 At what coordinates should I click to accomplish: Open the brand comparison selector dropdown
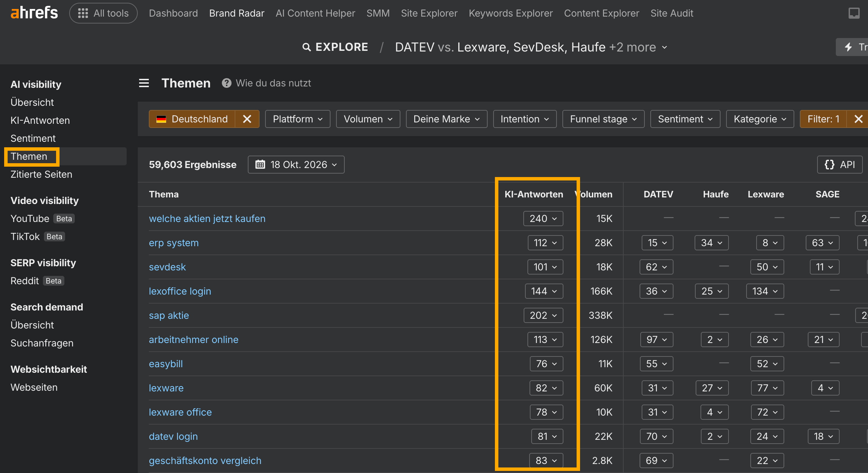click(531, 47)
